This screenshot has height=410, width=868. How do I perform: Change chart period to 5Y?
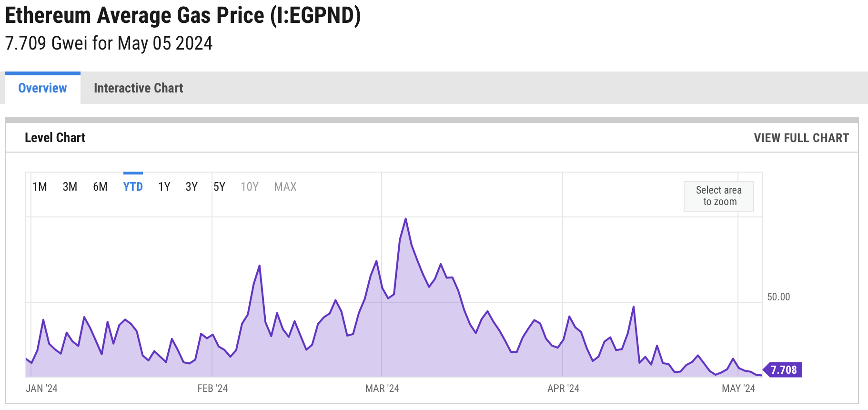click(x=219, y=187)
